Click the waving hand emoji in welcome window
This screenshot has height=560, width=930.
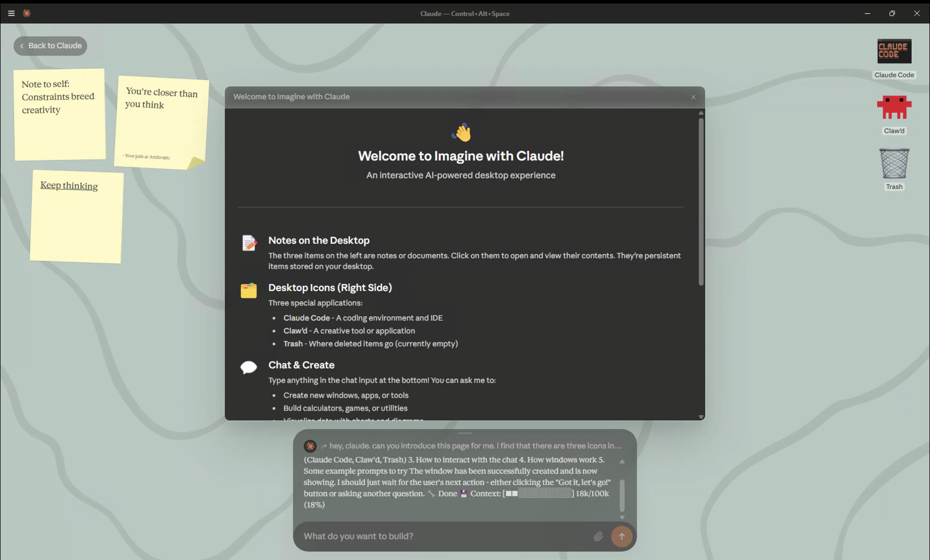pos(461,132)
